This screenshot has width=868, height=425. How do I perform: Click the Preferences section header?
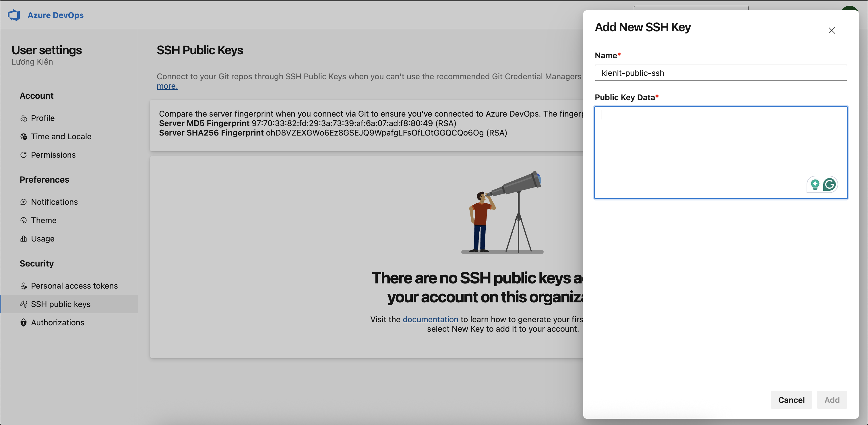point(44,180)
